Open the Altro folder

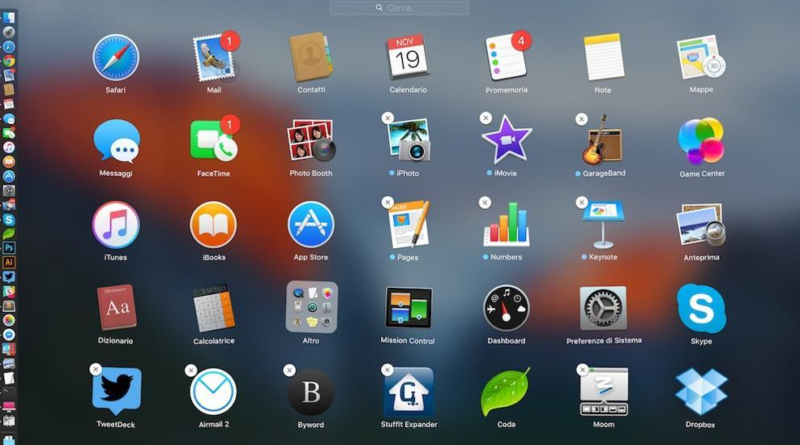pyautogui.click(x=311, y=307)
